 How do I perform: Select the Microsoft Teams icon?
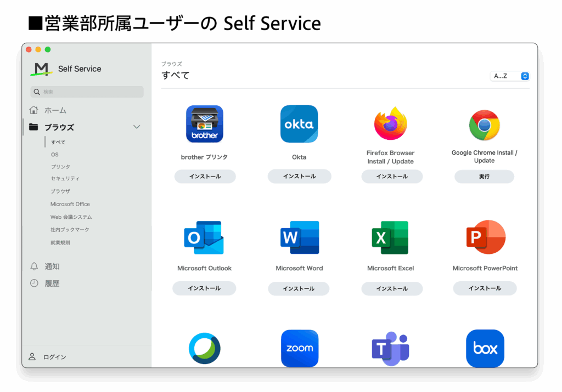pos(390,348)
